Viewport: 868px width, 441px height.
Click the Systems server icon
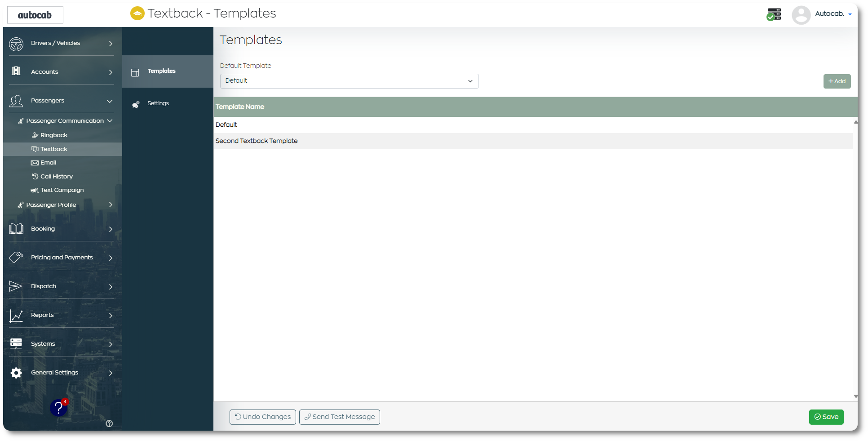[16, 344]
